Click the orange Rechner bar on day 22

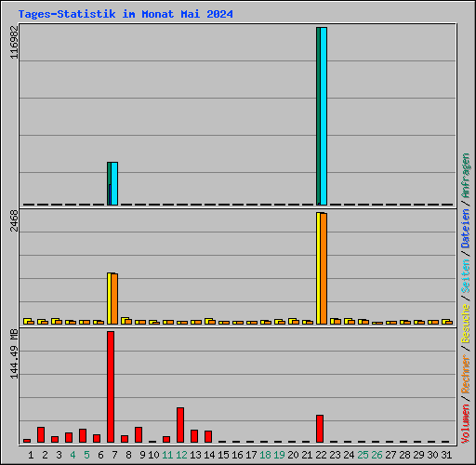[324, 269]
